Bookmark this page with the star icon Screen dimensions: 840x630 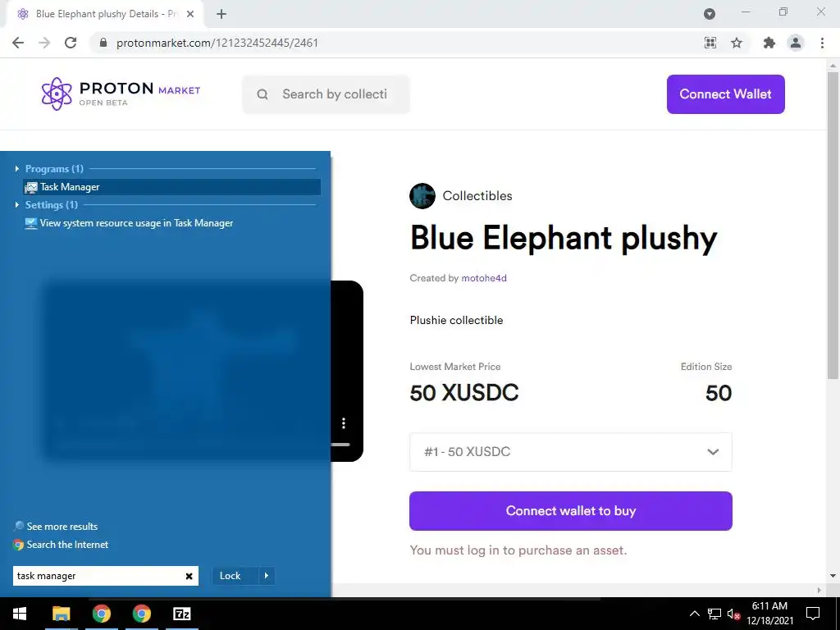coord(737,43)
